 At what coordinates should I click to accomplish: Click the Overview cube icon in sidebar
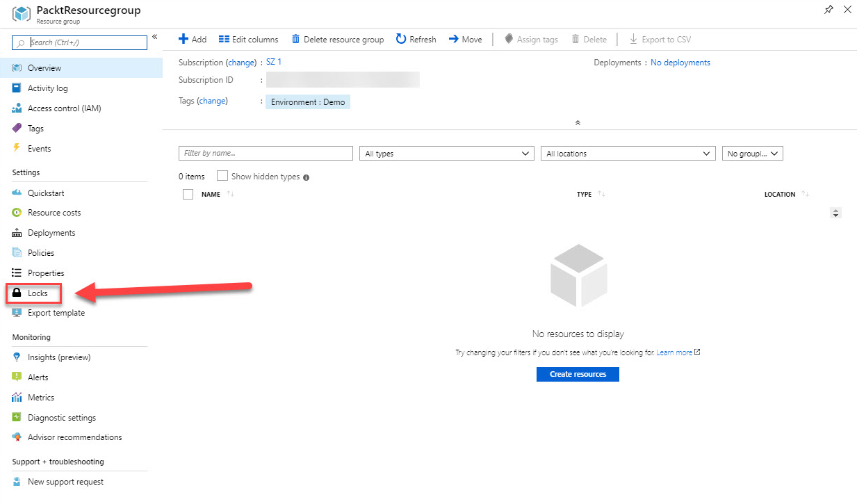pos(17,68)
